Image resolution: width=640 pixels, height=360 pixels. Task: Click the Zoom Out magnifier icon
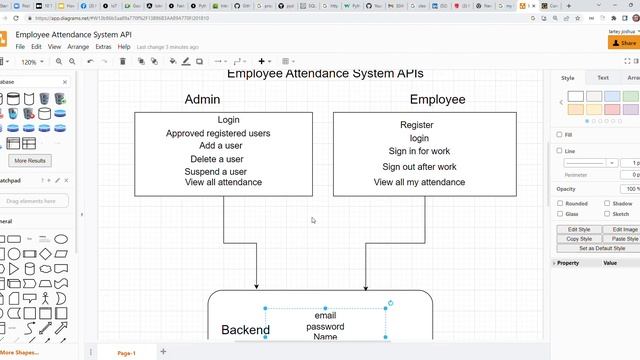click(72, 62)
